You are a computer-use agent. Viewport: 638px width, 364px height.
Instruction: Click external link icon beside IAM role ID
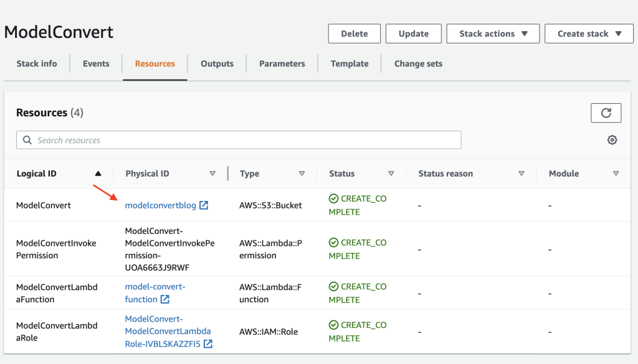208,344
